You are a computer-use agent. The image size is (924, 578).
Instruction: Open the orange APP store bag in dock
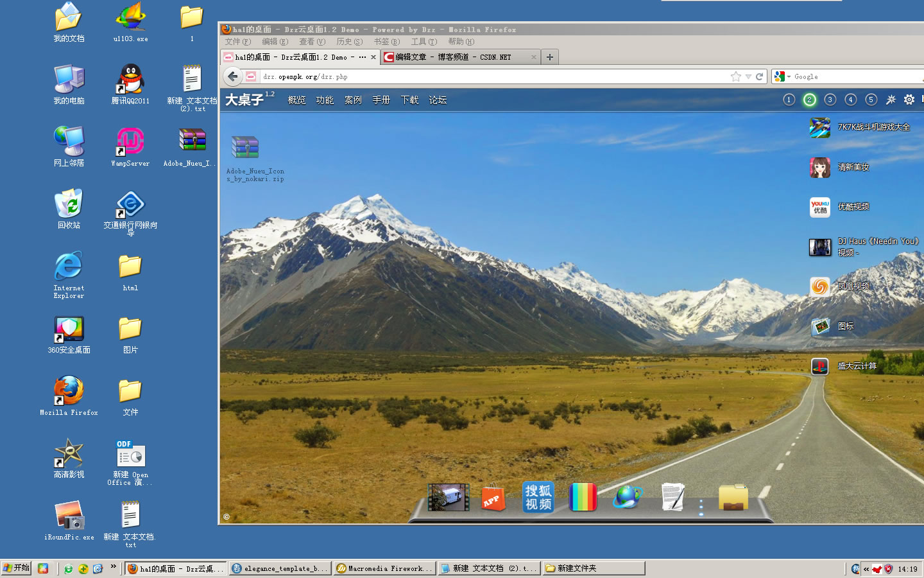coord(493,497)
